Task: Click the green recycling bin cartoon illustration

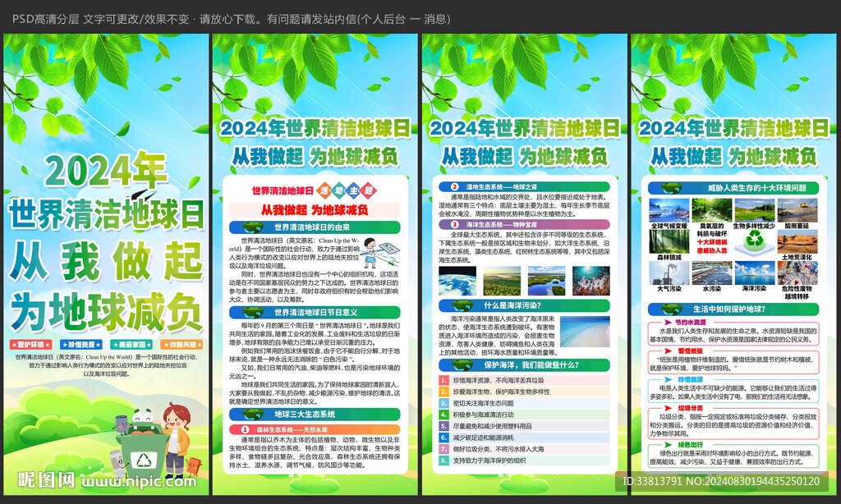Action: coord(142,445)
